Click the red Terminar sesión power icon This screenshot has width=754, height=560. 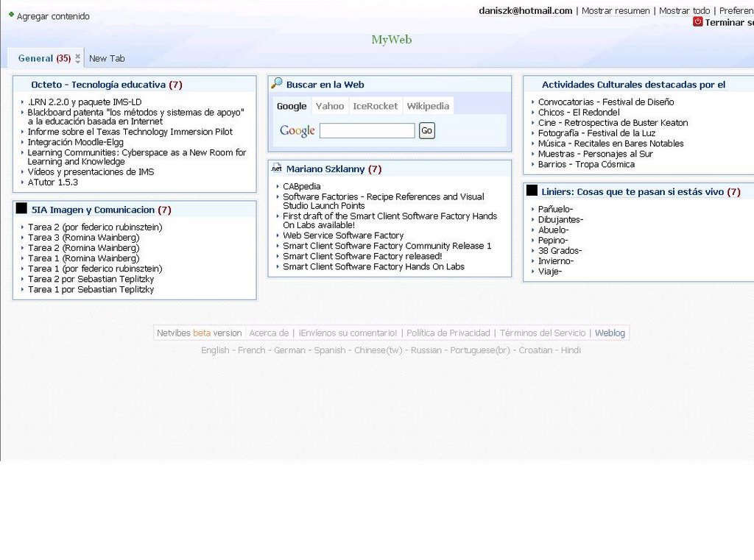pyautogui.click(x=698, y=21)
